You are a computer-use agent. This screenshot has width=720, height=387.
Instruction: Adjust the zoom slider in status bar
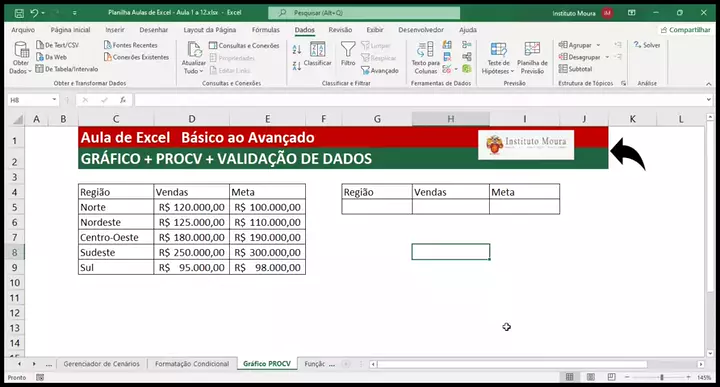click(x=662, y=377)
